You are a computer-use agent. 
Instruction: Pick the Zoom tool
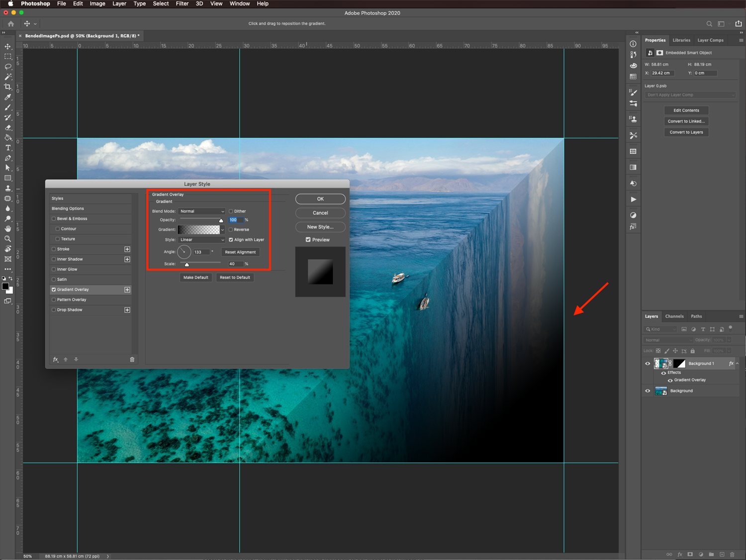click(8, 239)
